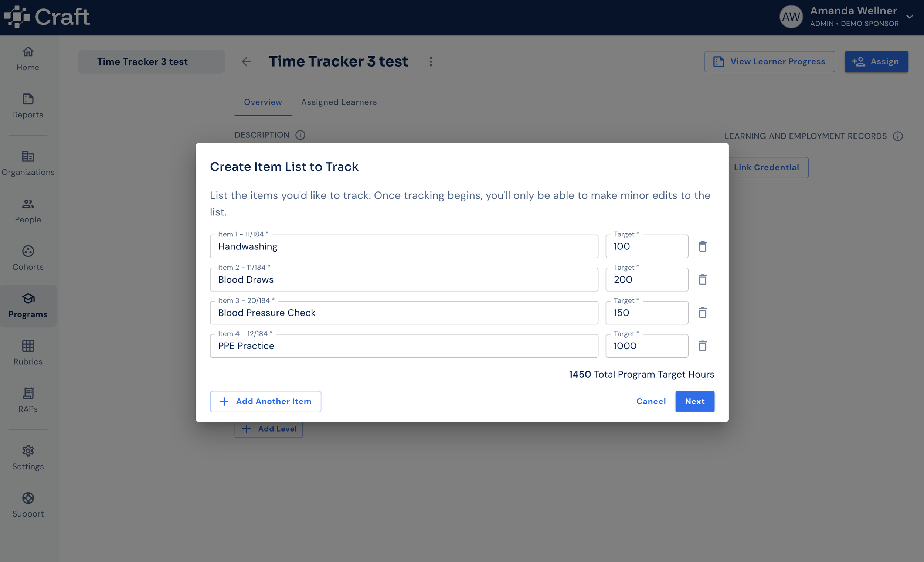The height and width of the screenshot is (562, 924).
Task: Open the Support sidebar icon
Action: (x=28, y=505)
